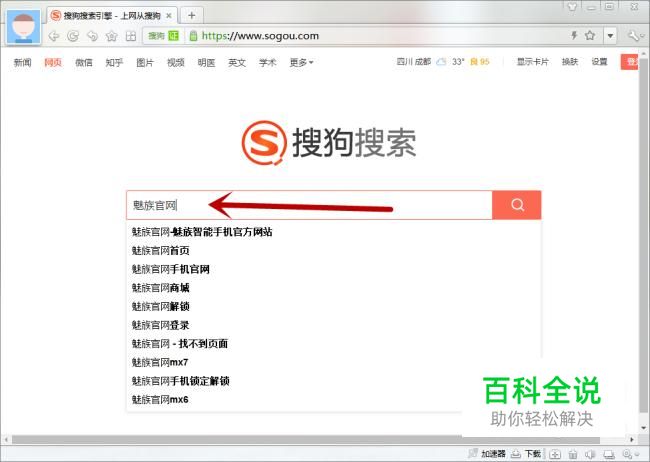Click the horizontal scrollbar
Viewport: 650px width, 462px height.
coord(306,440)
